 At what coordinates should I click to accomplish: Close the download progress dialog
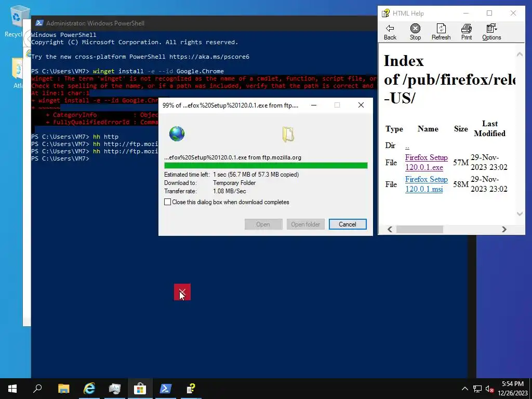(361, 105)
